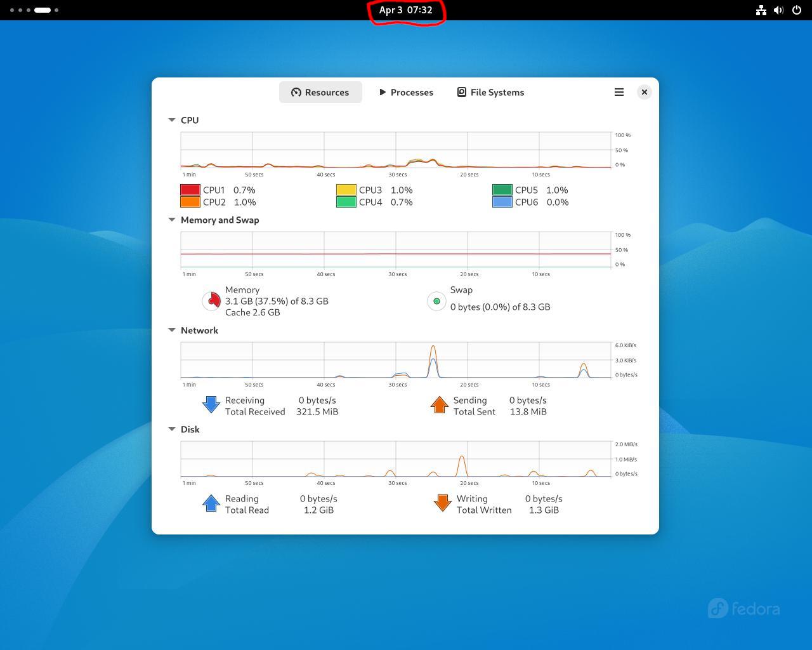Open Activities overview workspace indicator
The image size is (812, 650).
pos(34,10)
